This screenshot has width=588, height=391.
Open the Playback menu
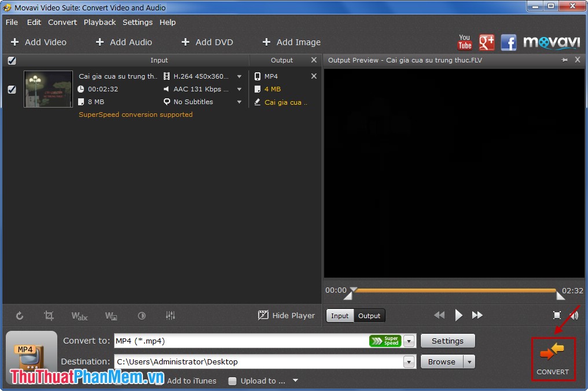(x=99, y=22)
